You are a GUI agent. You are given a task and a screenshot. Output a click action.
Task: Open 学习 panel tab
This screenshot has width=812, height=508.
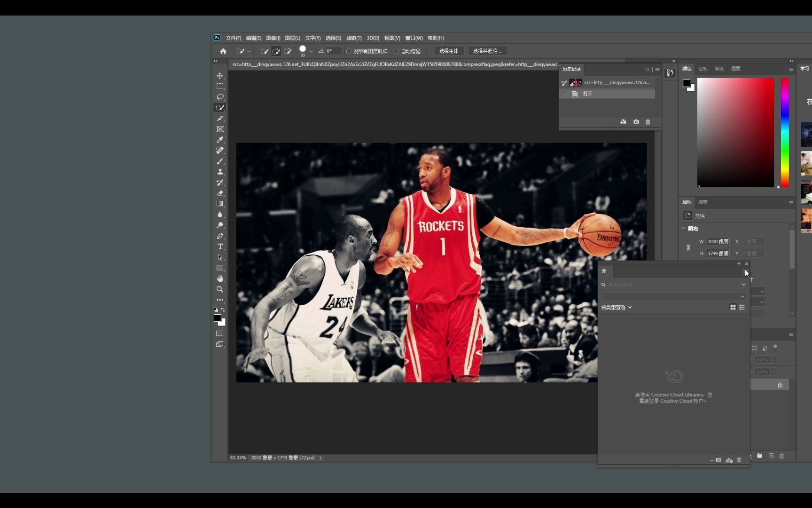click(x=805, y=69)
